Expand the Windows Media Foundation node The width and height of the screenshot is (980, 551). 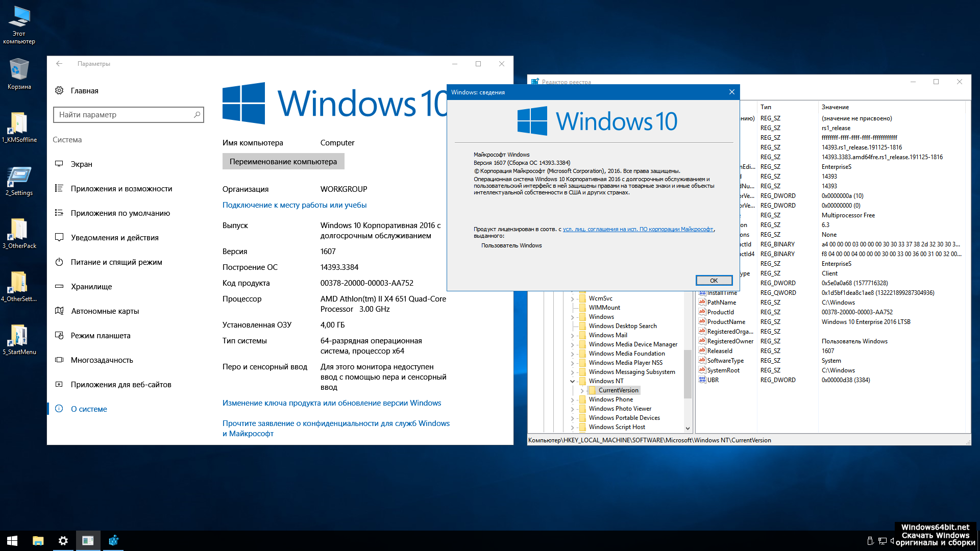pos(572,354)
